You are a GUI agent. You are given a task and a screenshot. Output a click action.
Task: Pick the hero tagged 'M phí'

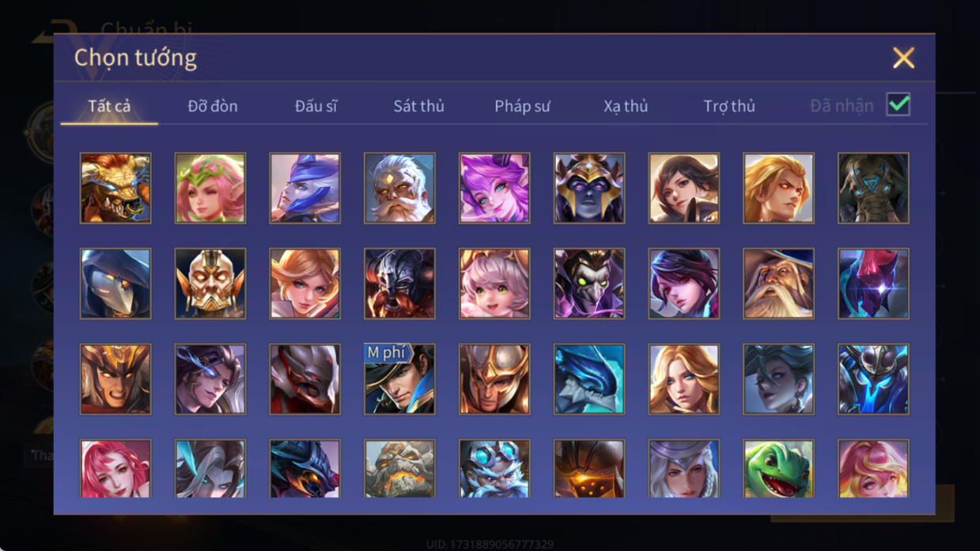click(399, 378)
